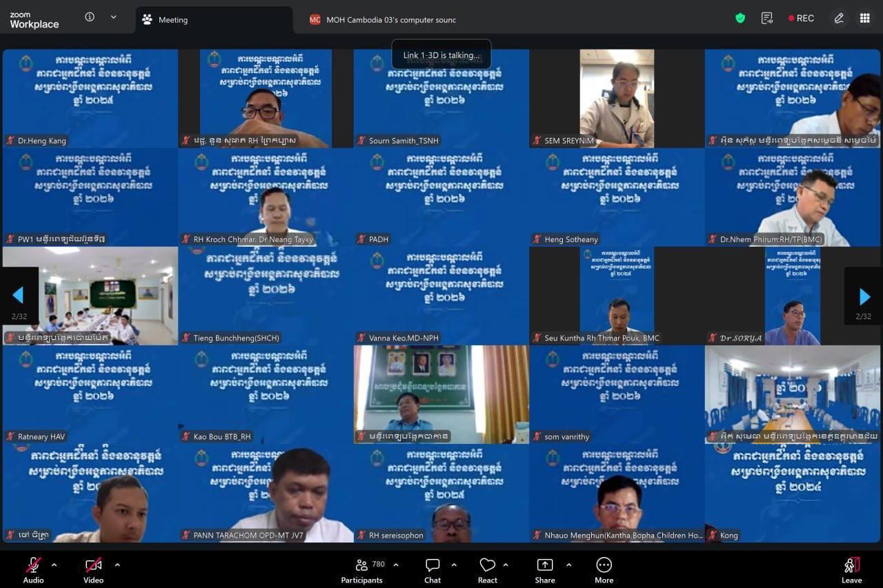The image size is (883, 588).
Task: Select Dr SORYA video tile
Action: [793, 296]
